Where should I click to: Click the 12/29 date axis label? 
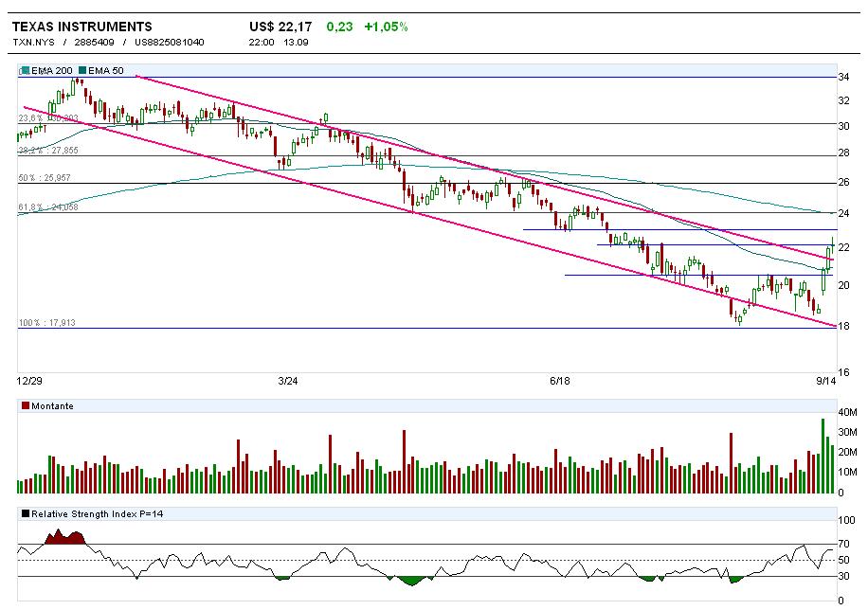(x=29, y=381)
